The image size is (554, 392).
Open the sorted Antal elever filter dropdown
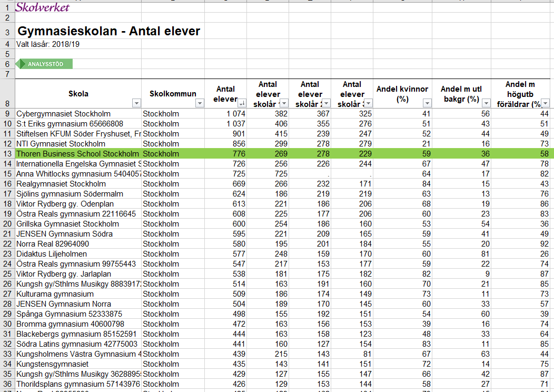242,103
